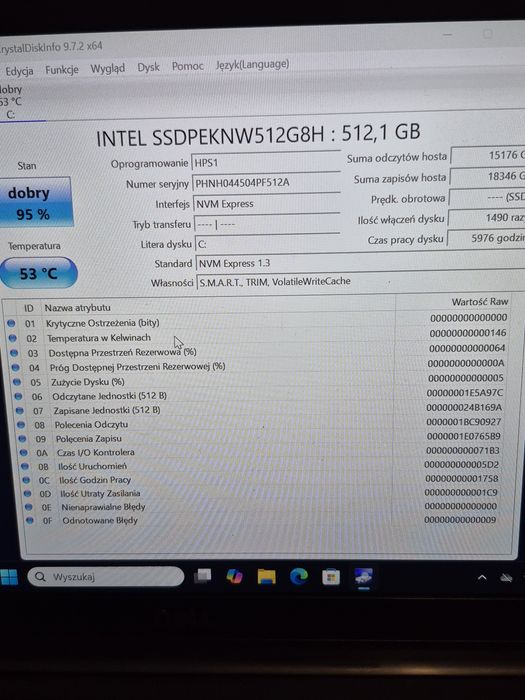Click the status dot for Zużycie Dysku
Image resolution: width=525 pixels, height=700 pixels.
point(17,383)
